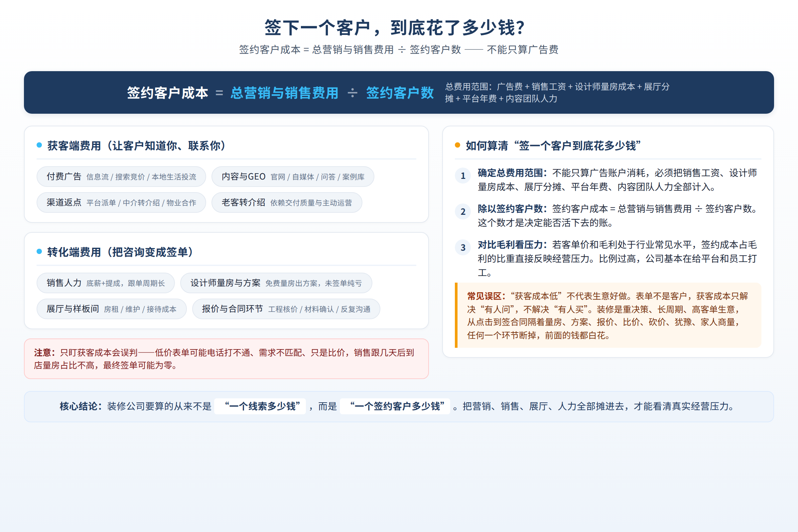The image size is (798, 532).
Task: Click the pink 注意 warning box
Action: [226, 359]
